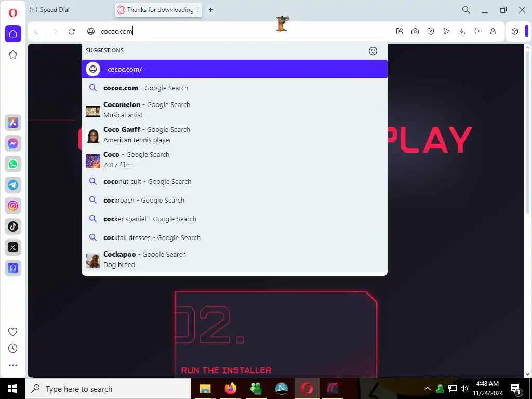Click the globe site info icon

(x=91, y=31)
